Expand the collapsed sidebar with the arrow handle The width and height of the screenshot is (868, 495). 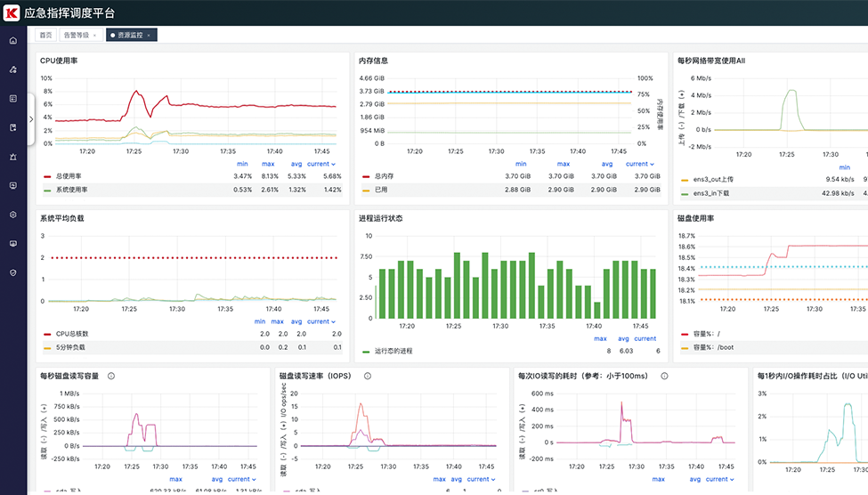pyautogui.click(x=31, y=119)
